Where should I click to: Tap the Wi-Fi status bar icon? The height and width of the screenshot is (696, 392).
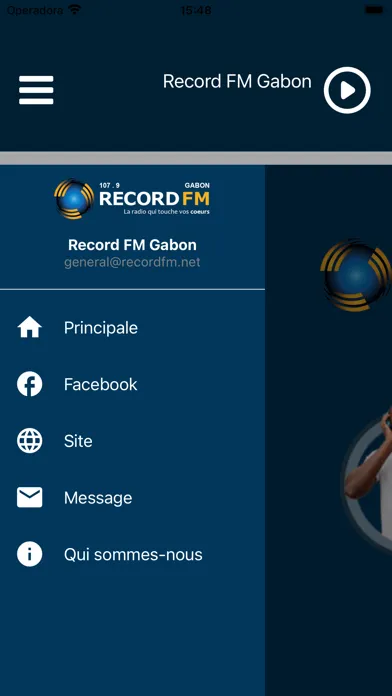tap(75, 10)
